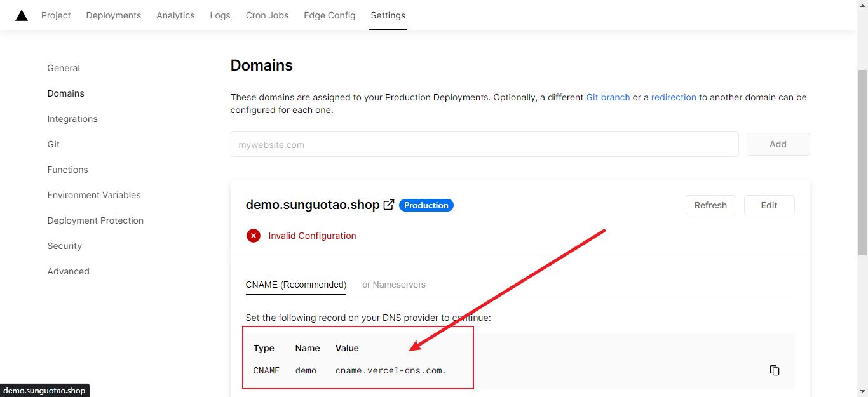Click the Refresh button for the domain
This screenshot has height=397, width=868.
pyautogui.click(x=710, y=205)
